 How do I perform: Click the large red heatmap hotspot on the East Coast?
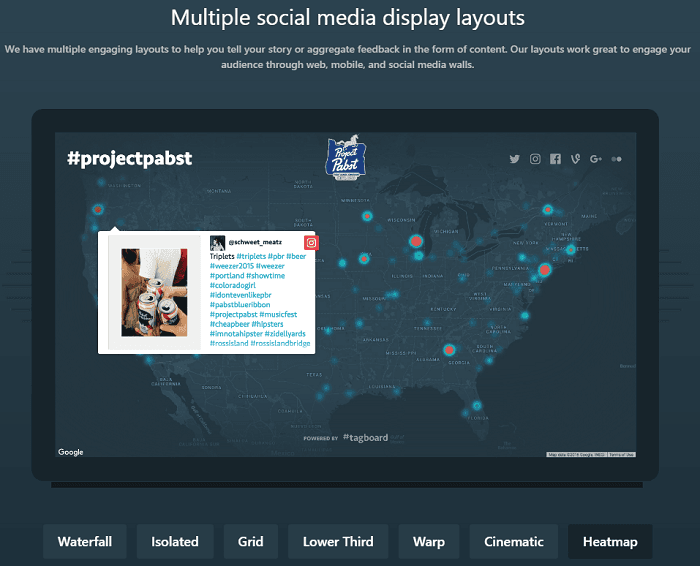click(x=545, y=269)
